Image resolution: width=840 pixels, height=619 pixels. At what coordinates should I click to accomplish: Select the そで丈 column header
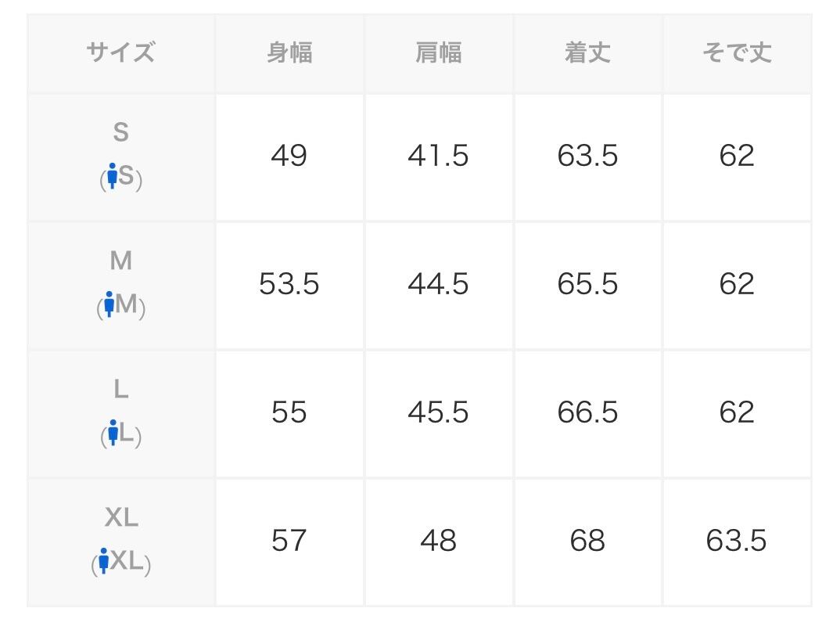pyautogui.click(x=736, y=53)
